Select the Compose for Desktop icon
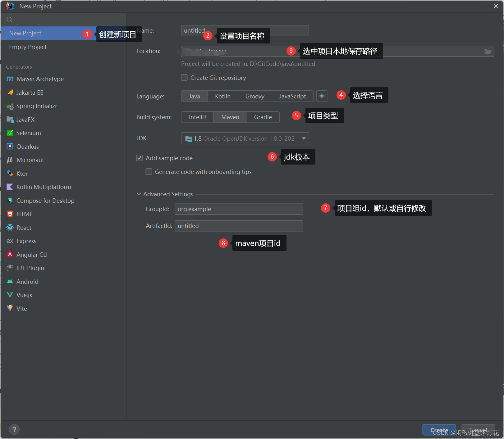The image size is (504, 439). tap(10, 200)
